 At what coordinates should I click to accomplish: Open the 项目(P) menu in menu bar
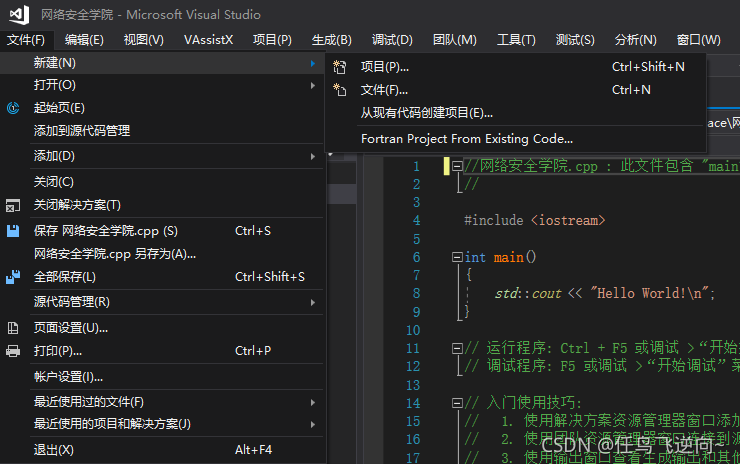pyautogui.click(x=272, y=40)
